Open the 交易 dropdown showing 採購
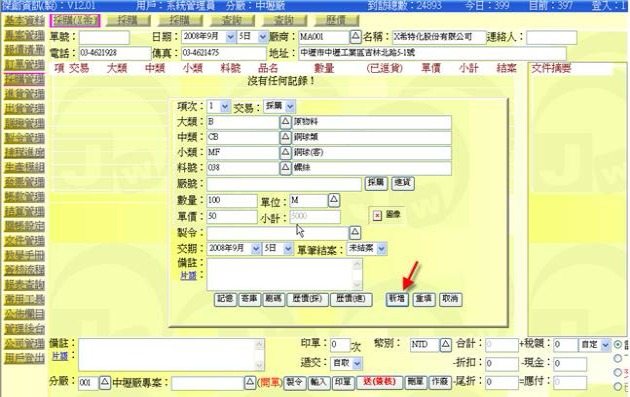Viewport: 630px width, 397px height. (x=279, y=106)
